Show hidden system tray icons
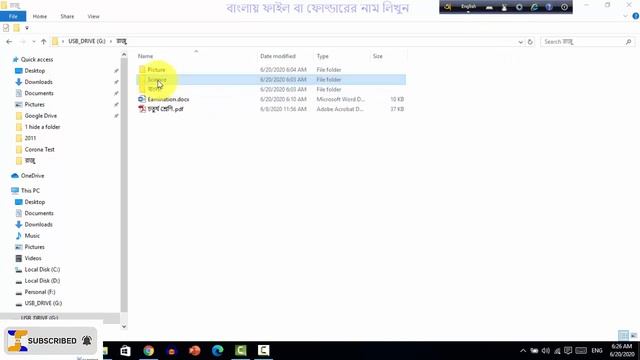The image size is (640, 360). click(x=523, y=351)
